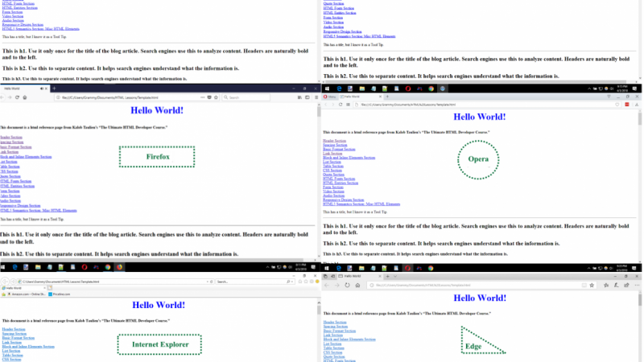Screen dimensions: 644x362
Task: Select the Hello World tab in Opera
Action: (361, 97)
